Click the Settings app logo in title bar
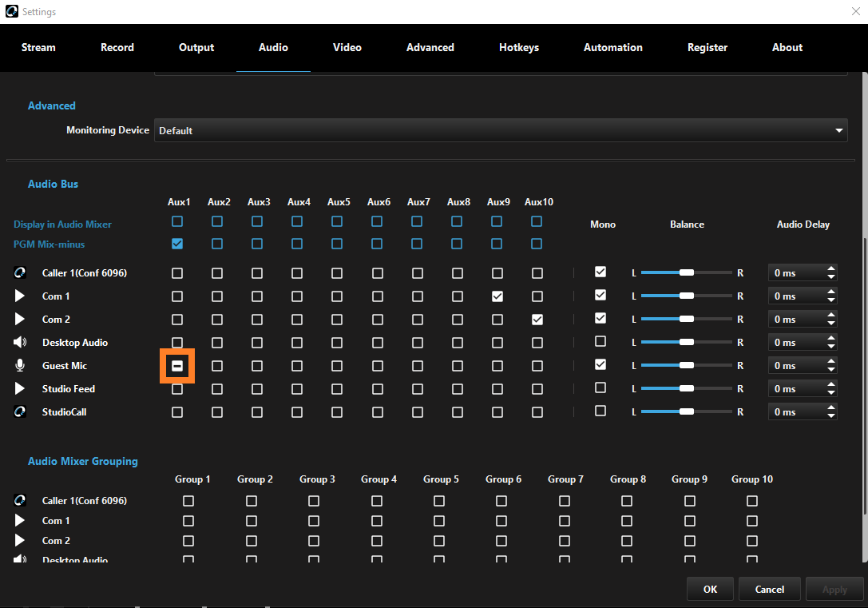The width and height of the screenshot is (868, 608). pyautogui.click(x=12, y=12)
